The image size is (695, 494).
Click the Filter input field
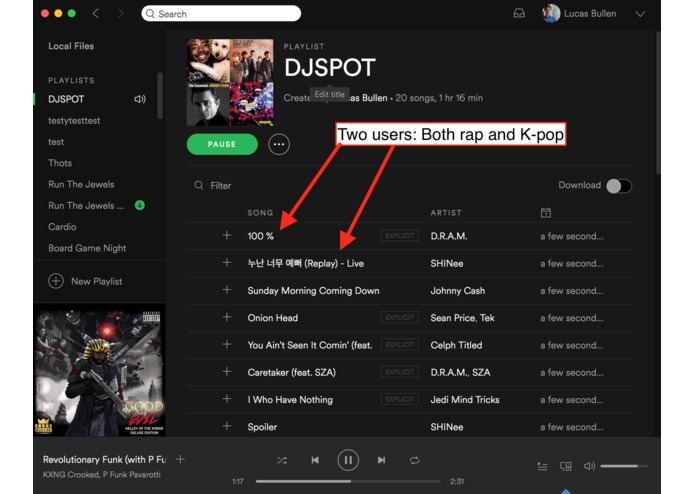pos(221,186)
